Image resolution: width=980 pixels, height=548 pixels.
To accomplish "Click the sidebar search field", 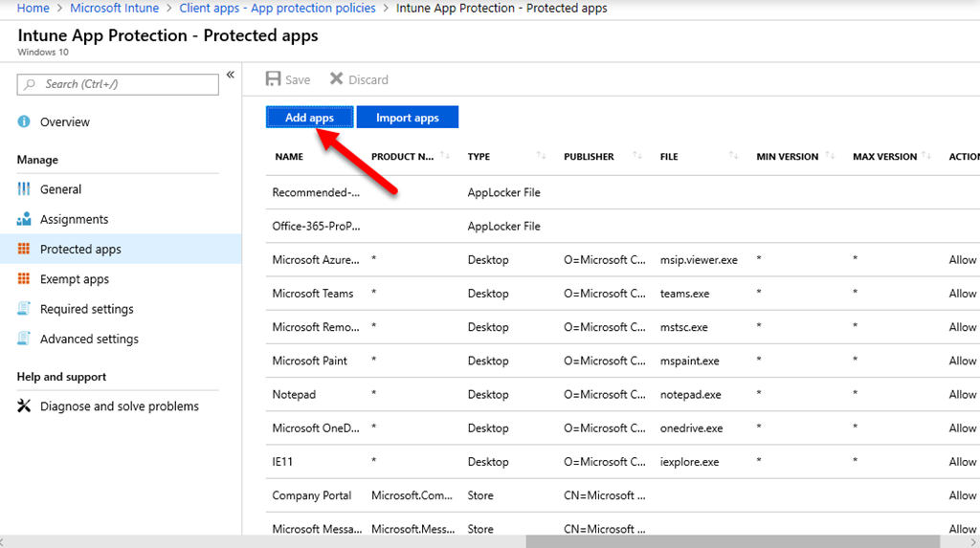I will (118, 84).
